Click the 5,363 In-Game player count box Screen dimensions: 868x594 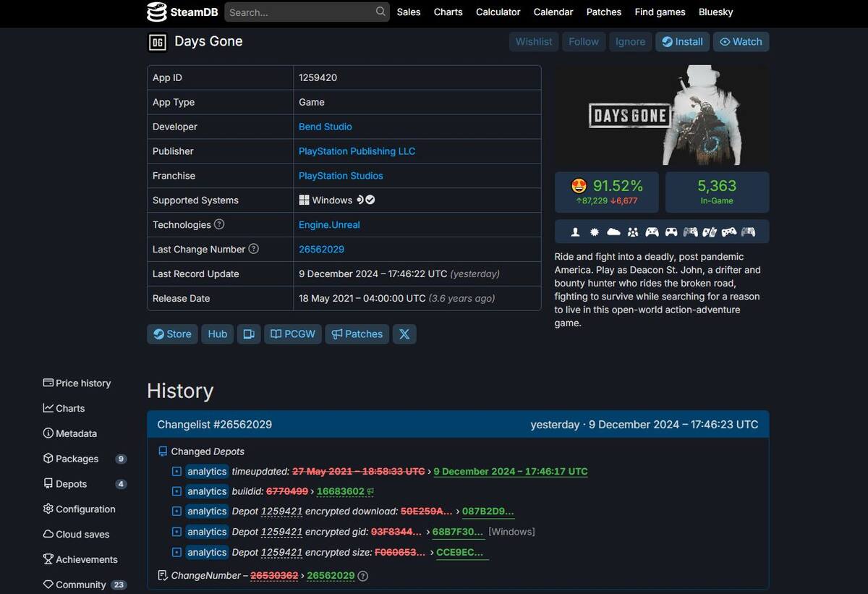(717, 192)
